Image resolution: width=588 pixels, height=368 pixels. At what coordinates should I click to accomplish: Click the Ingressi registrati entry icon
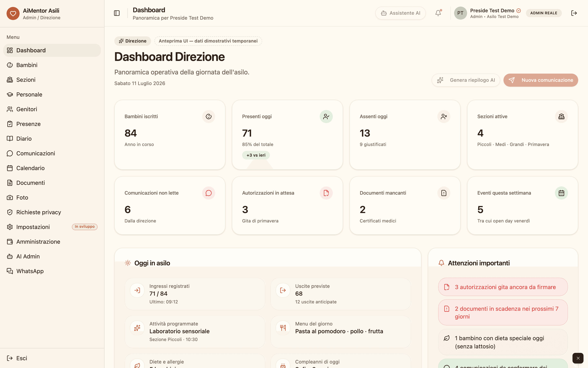(137, 290)
